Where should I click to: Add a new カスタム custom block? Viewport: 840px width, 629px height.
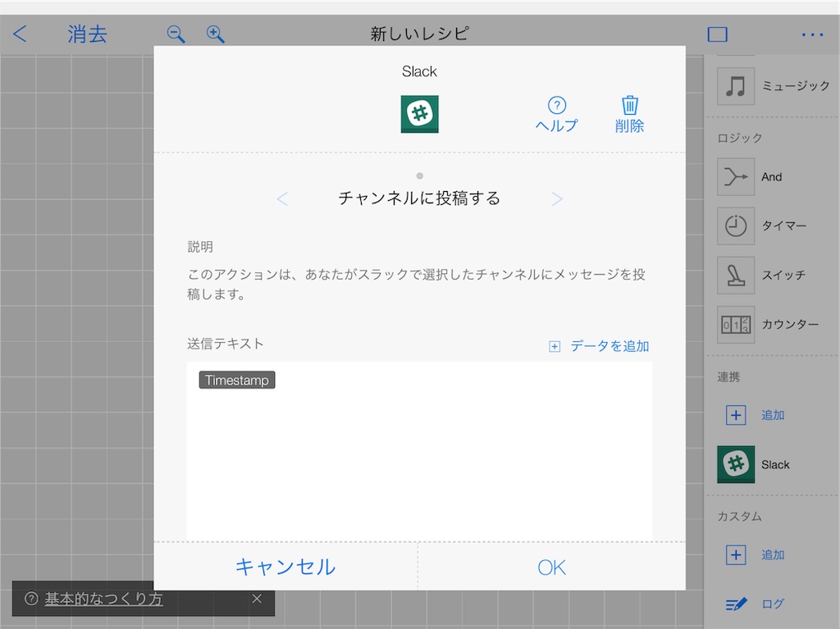coord(756,554)
